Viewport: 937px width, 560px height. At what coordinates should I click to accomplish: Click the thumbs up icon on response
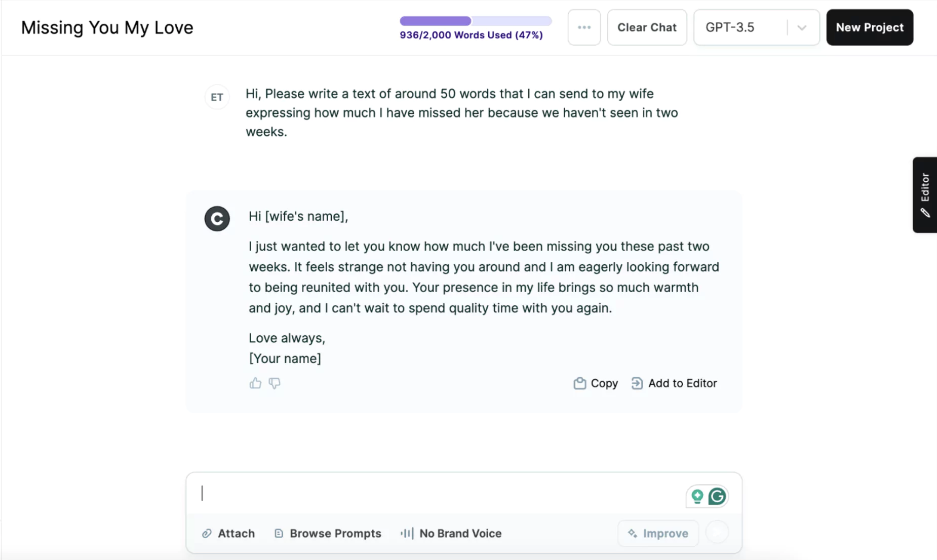(255, 383)
